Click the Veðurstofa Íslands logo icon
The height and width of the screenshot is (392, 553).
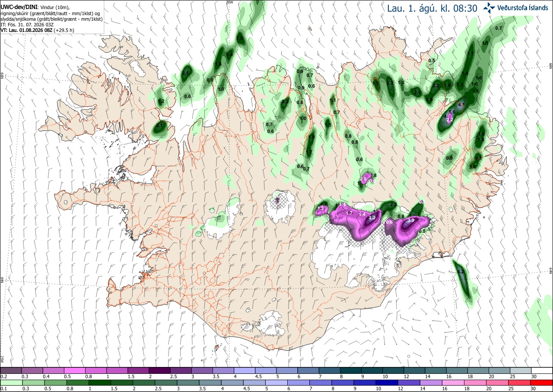(489, 7)
